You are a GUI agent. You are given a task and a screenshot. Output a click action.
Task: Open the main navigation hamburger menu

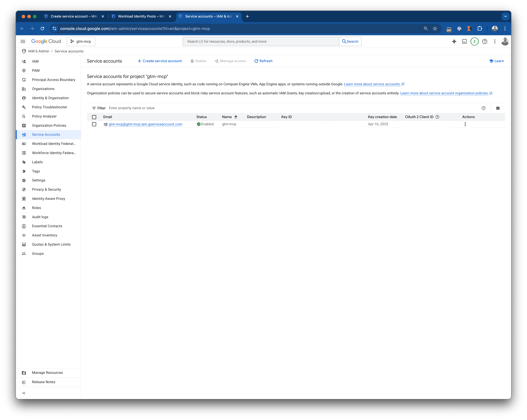coord(23,42)
